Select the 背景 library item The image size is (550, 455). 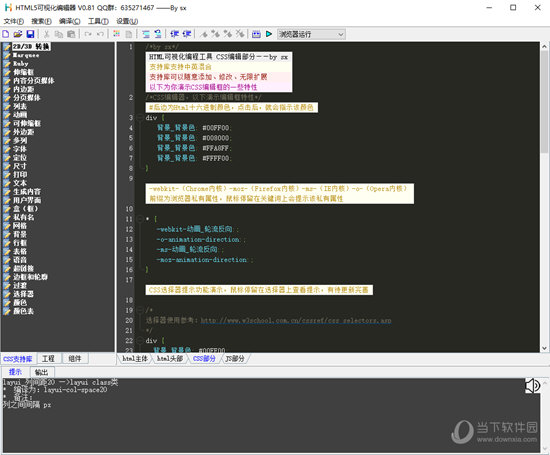(20, 234)
